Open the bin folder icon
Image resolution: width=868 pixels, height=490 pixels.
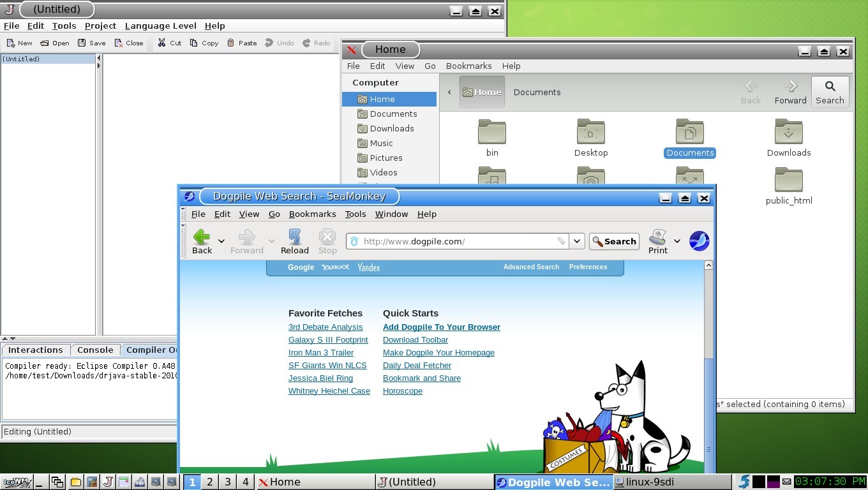pyautogui.click(x=492, y=131)
